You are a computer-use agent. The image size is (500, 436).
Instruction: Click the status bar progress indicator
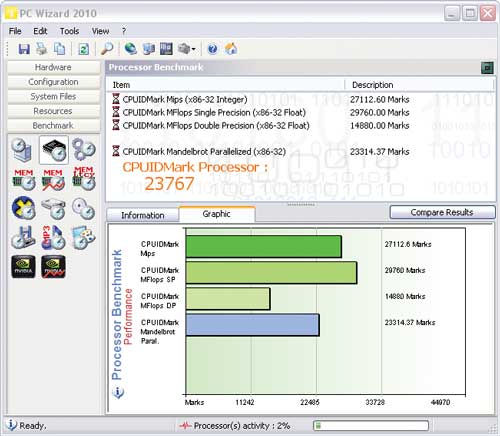pos(371,425)
